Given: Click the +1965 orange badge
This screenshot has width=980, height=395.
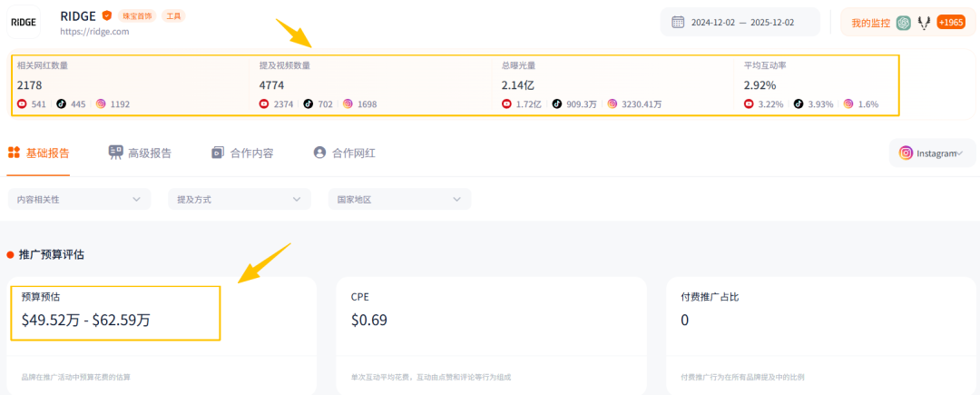Looking at the screenshot, I should click(x=951, y=23).
